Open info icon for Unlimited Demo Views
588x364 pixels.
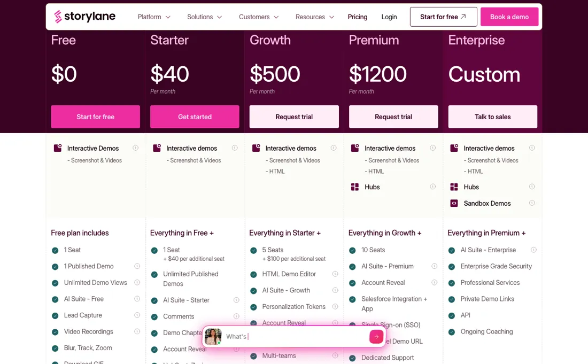[x=137, y=283]
